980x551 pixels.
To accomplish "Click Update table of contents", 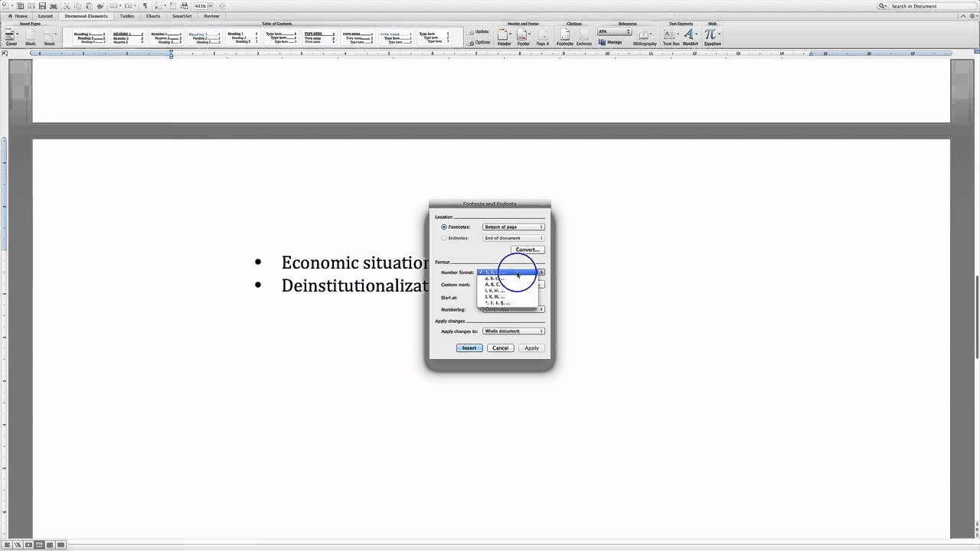I will [479, 31].
